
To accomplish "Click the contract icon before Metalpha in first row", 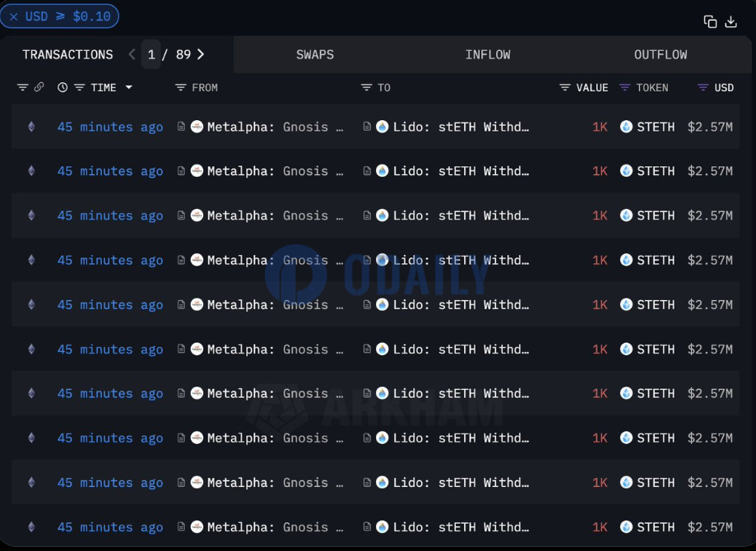I will point(181,127).
